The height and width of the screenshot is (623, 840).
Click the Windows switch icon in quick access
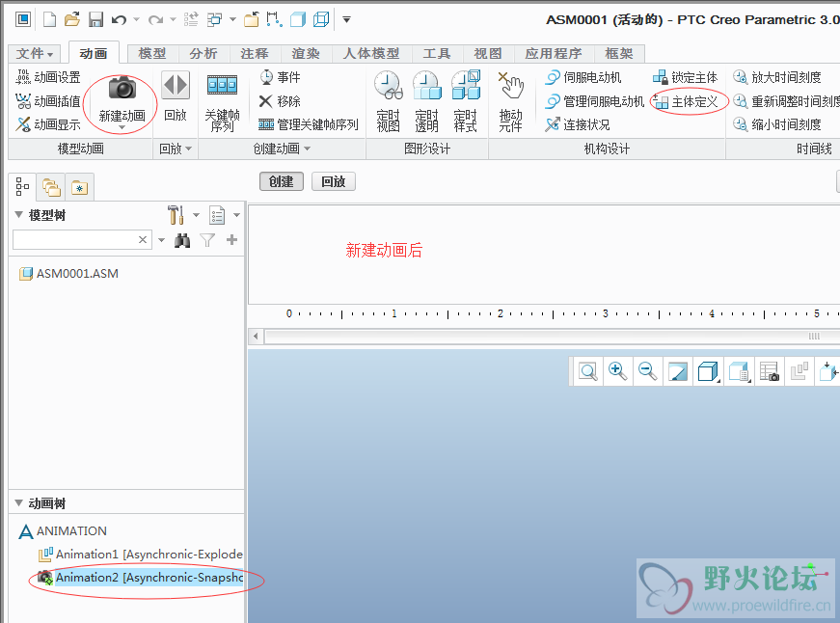coord(215,20)
